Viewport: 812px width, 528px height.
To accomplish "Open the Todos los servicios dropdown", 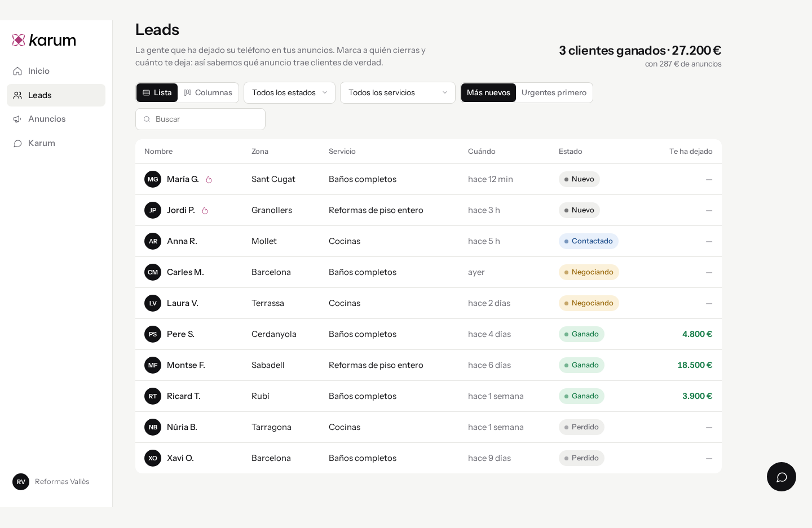I will (x=398, y=92).
